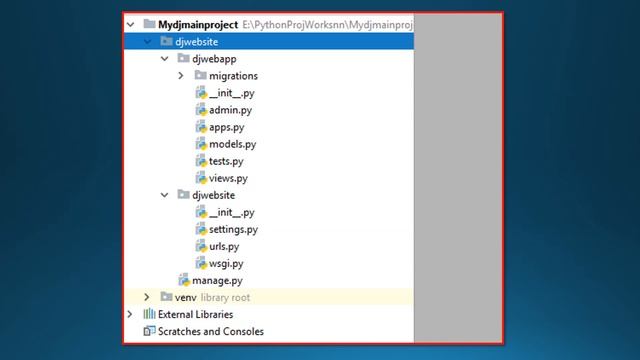Click the wsgi.py Python file icon
The image size is (640, 360).
click(x=201, y=263)
